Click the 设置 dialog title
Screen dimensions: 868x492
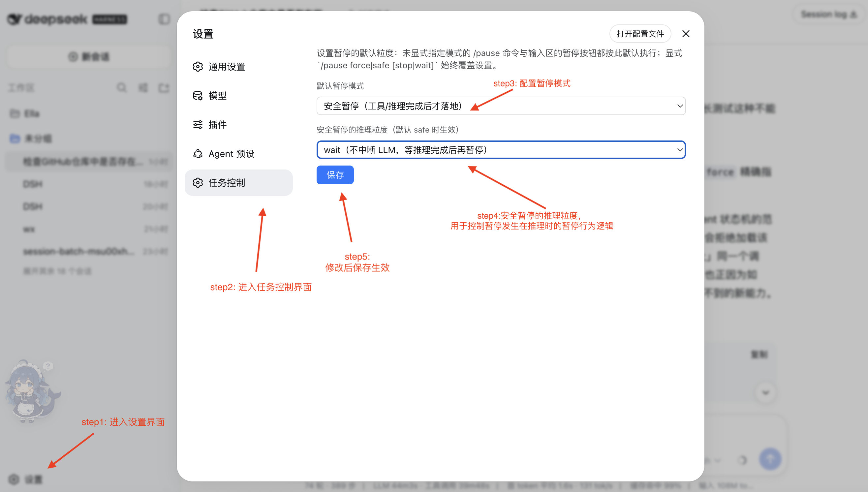tap(203, 34)
